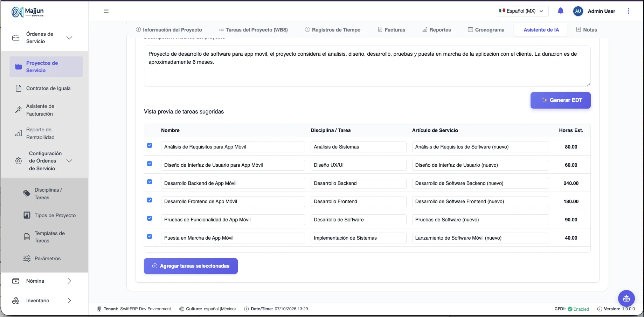Open the three-dot options menu

[x=629, y=11]
